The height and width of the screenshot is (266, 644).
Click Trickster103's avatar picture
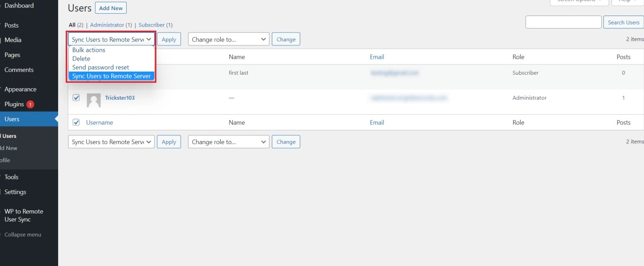[93, 101]
